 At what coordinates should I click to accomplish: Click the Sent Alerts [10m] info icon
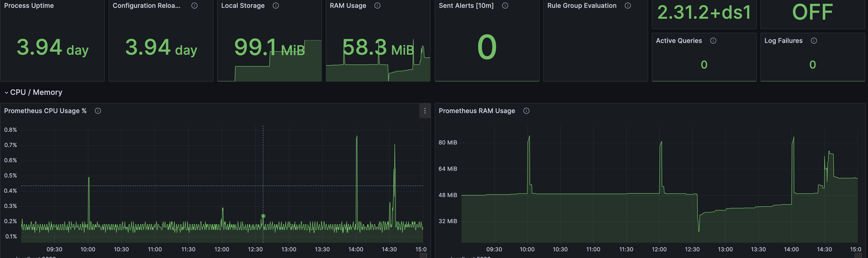[x=505, y=6]
